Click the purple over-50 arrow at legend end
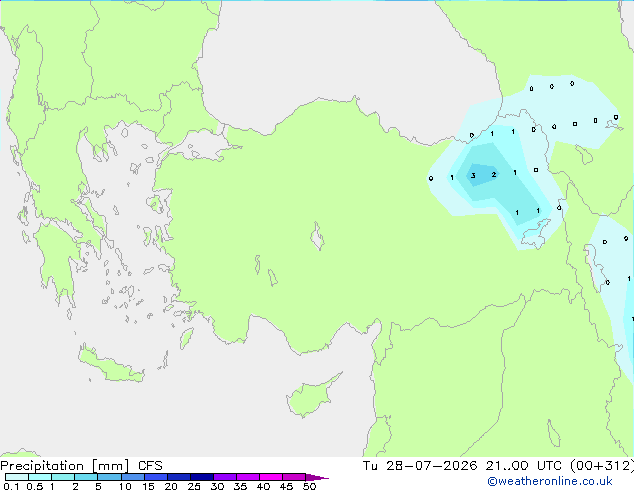This screenshot has height=490, width=634. pos(317,477)
